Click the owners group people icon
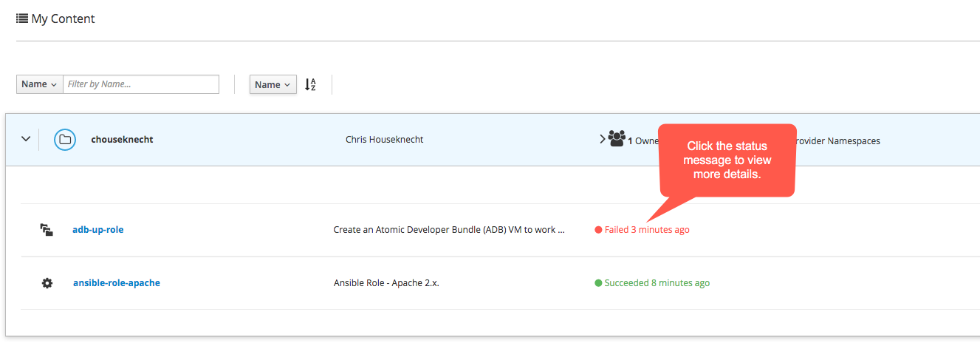Viewport: 980px width, 363px height. click(x=617, y=138)
